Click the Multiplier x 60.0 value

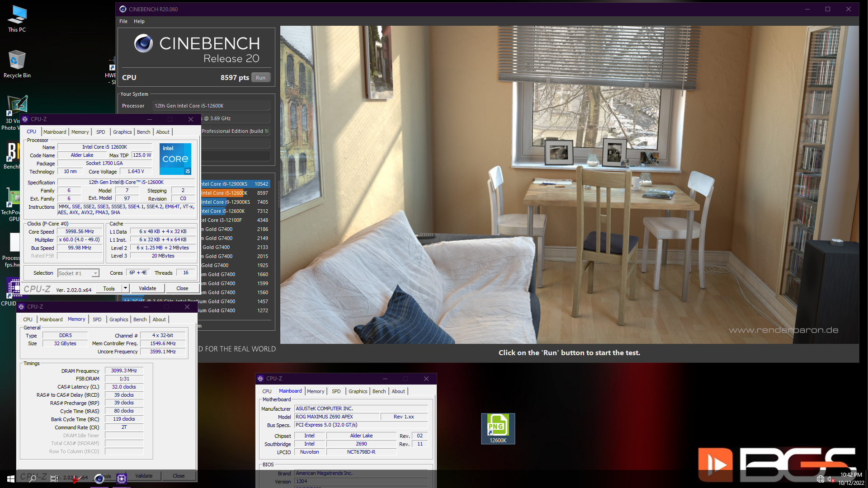pyautogui.click(x=80, y=239)
